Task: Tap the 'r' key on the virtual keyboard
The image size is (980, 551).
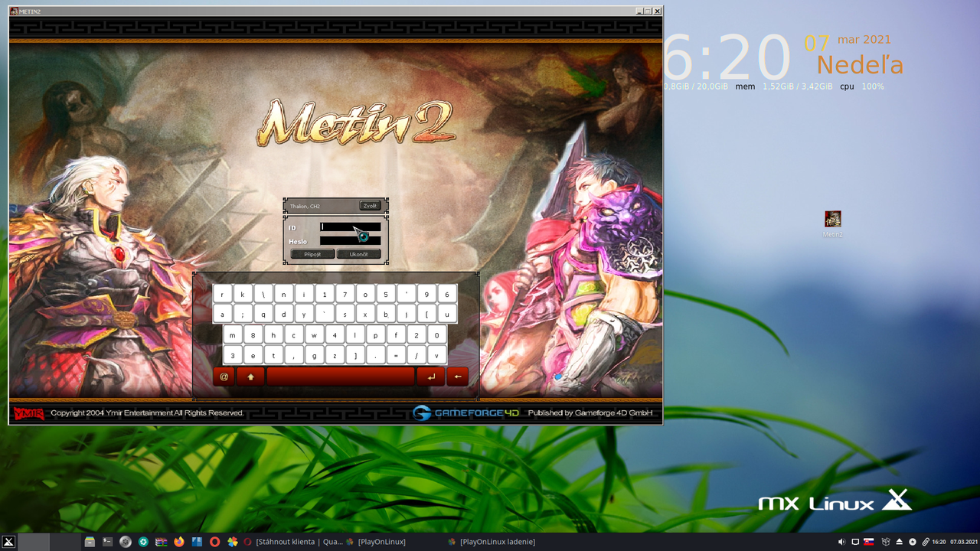Action: point(222,294)
